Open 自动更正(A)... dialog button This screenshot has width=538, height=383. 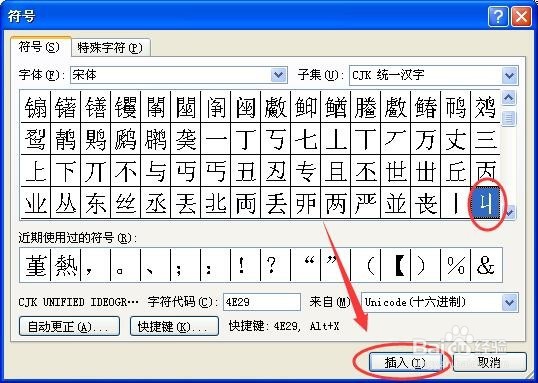pyautogui.click(x=69, y=326)
